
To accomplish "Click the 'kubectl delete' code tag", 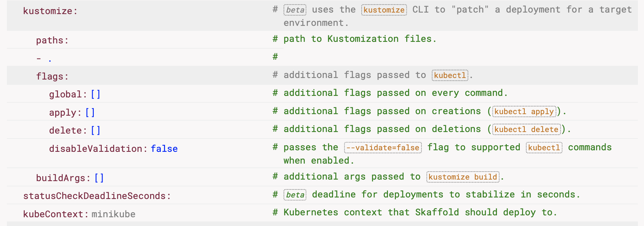I will click(x=527, y=129).
